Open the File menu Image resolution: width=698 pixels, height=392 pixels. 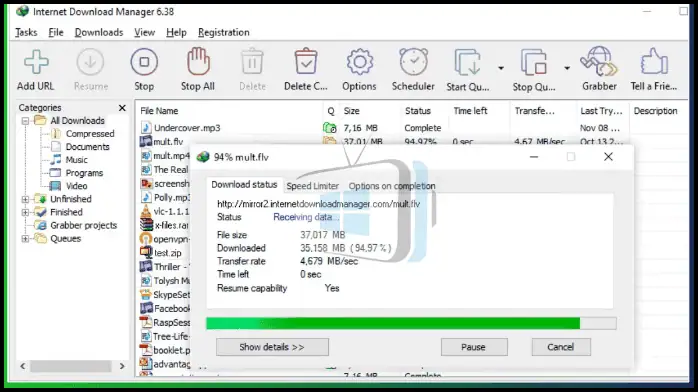(x=56, y=32)
